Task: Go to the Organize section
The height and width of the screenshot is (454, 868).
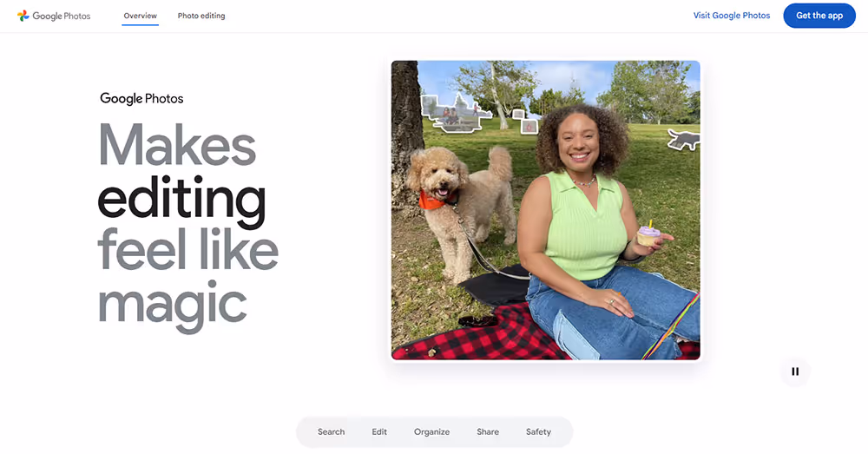Action: 431,431
